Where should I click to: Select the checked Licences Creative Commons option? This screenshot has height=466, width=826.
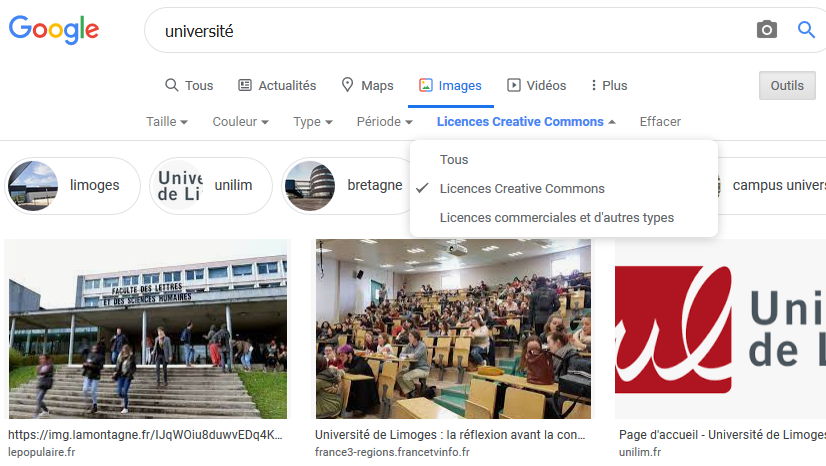[522, 189]
